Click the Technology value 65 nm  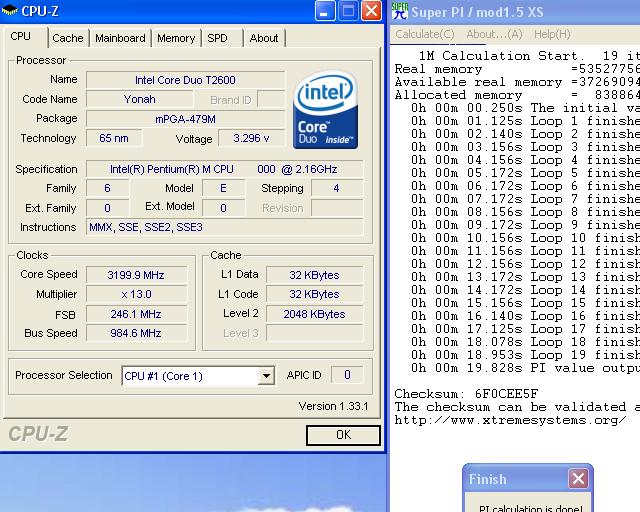tap(114, 138)
